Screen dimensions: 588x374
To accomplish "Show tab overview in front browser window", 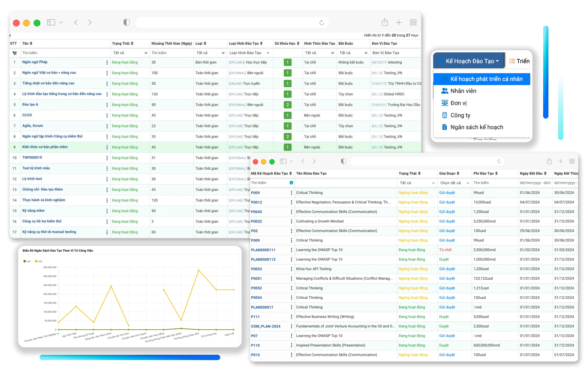I will point(572,161).
